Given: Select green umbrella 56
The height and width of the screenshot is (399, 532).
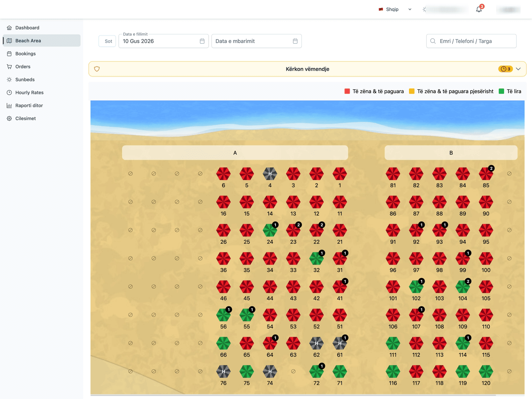Looking at the screenshot, I should click(x=223, y=315).
